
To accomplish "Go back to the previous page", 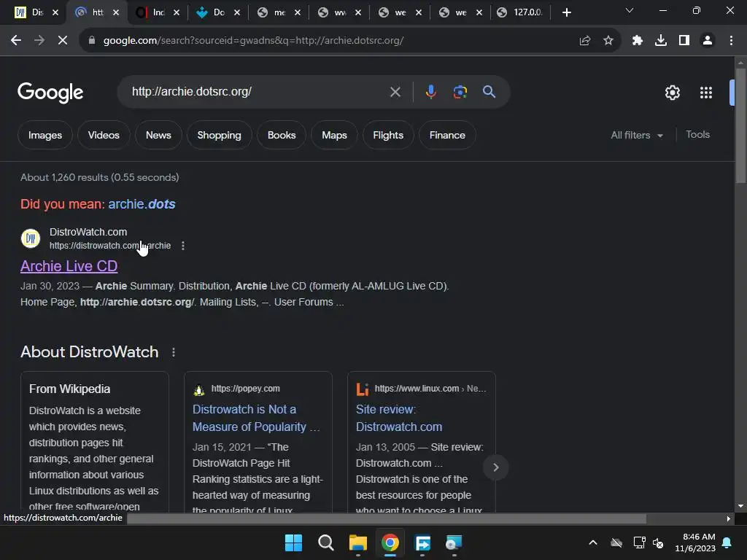I will (x=16, y=41).
